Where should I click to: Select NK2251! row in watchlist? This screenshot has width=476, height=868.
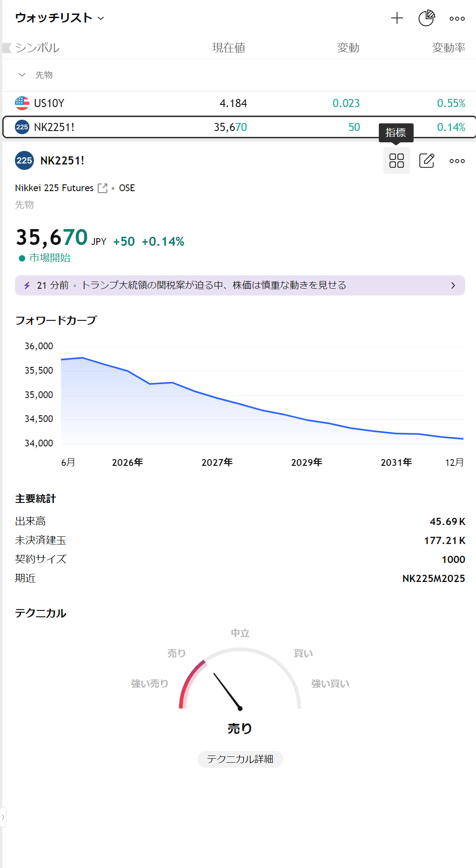point(239,127)
